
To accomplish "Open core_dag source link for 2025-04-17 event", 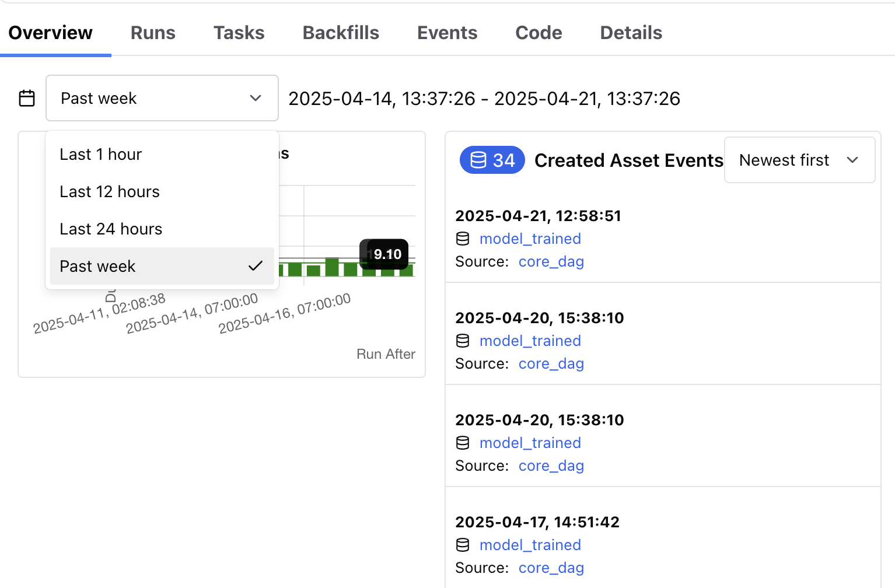I will tap(551, 568).
